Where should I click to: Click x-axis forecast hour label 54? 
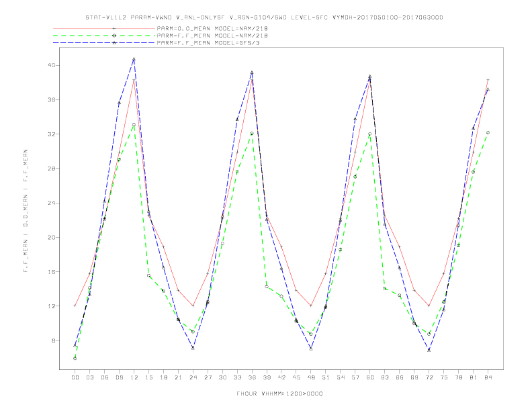[x=341, y=377]
